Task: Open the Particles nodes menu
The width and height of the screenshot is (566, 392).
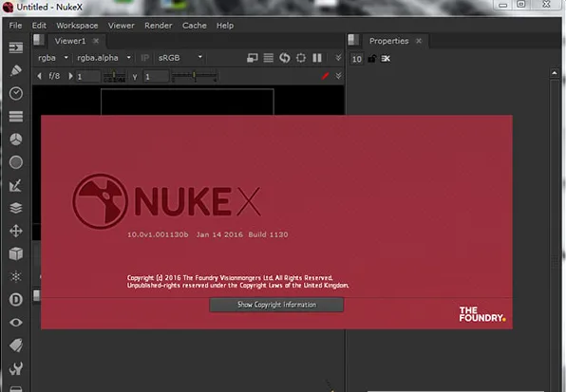Action: point(16,276)
